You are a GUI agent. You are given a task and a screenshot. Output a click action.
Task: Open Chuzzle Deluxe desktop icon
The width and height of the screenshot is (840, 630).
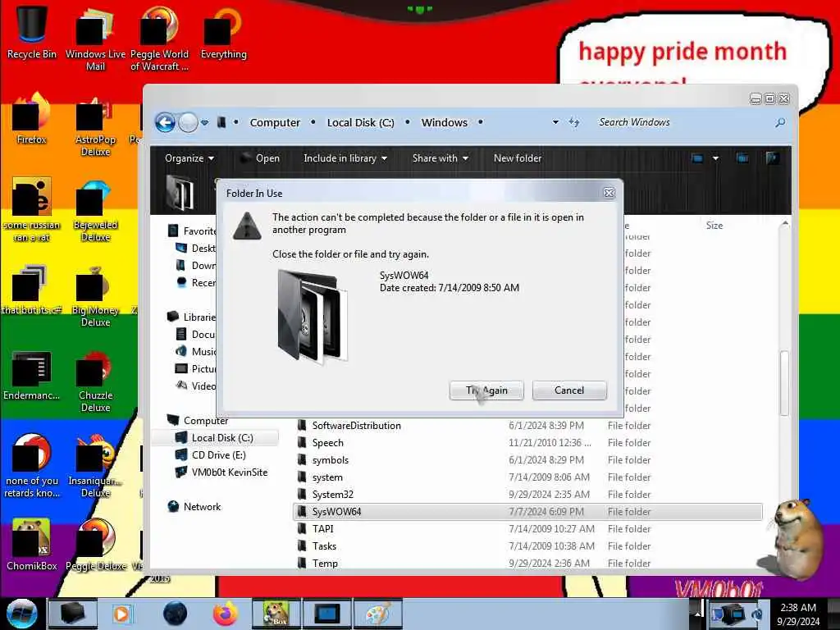point(95,380)
